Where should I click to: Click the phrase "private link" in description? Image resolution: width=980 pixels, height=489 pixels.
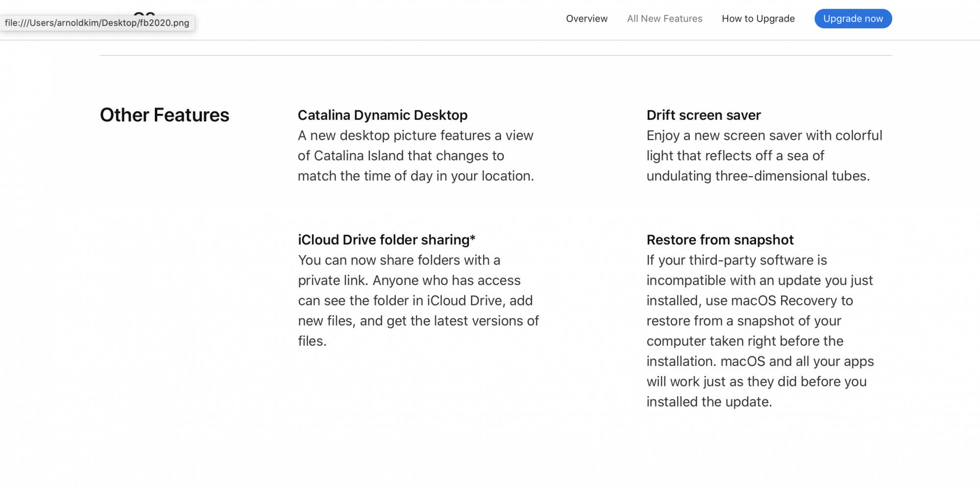click(332, 281)
